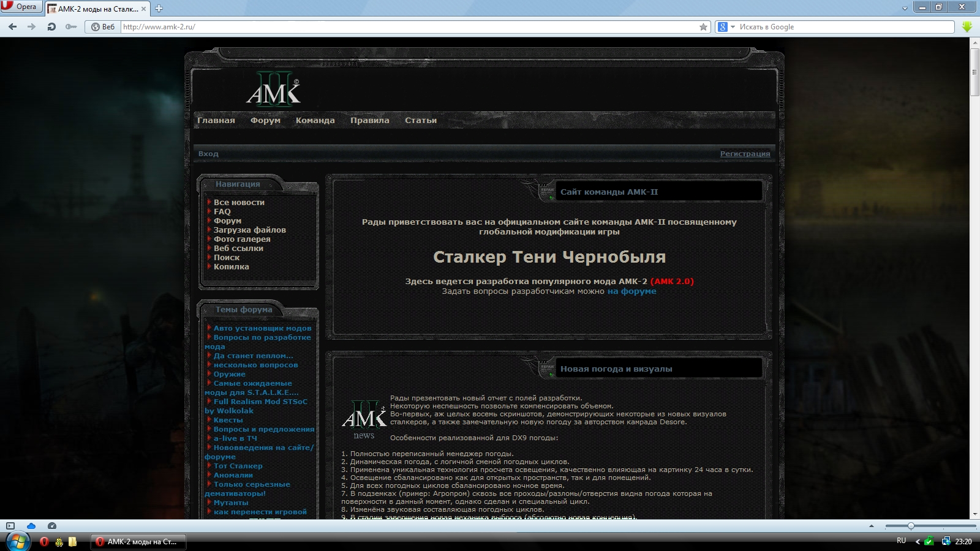Screen dimensions: 980x551
Task: Open Загрузка файлов link
Action: point(250,230)
